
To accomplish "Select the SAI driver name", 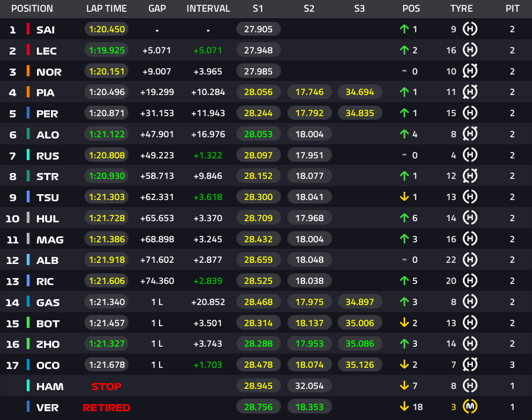I will (46, 30).
